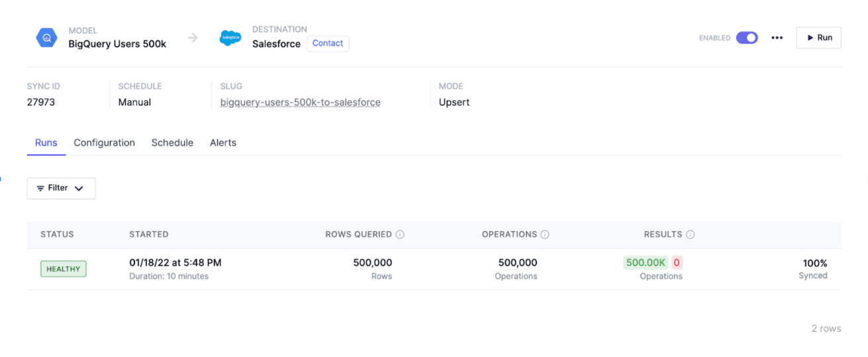Click the arrow between model and destination
Image resolution: width=868 pixels, height=357 pixels.
pos(193,38)
